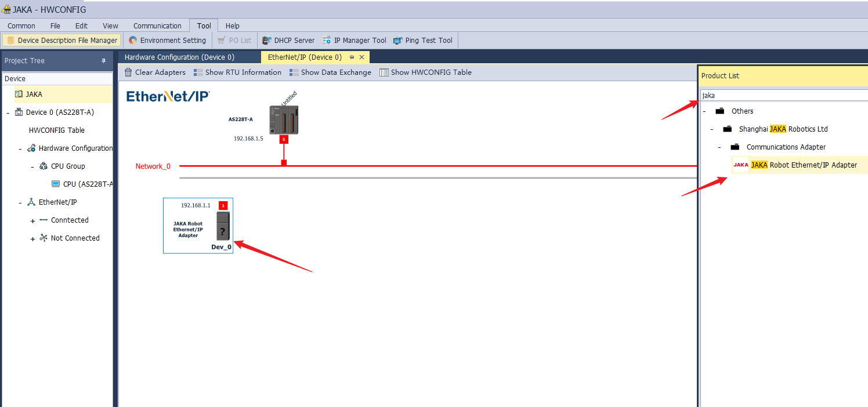Pin the EtherNet/IP (Device 0) tab
The image size is (868, 407).
(x=352, y=57)
